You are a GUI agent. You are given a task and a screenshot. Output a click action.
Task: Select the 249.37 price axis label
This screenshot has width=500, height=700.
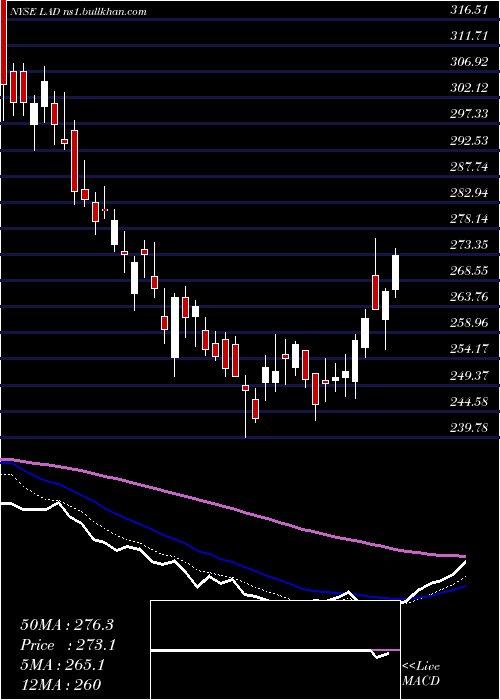tap(469, 376)
